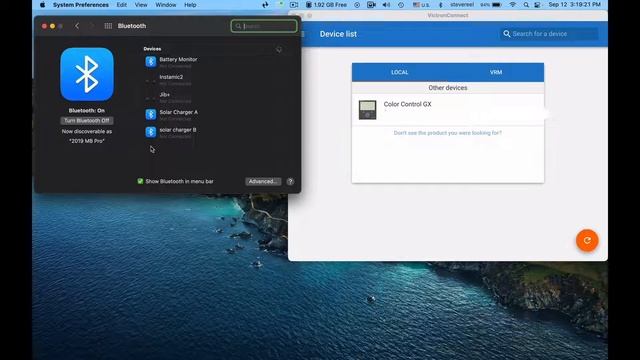Focus System Preferences search field

264,26
